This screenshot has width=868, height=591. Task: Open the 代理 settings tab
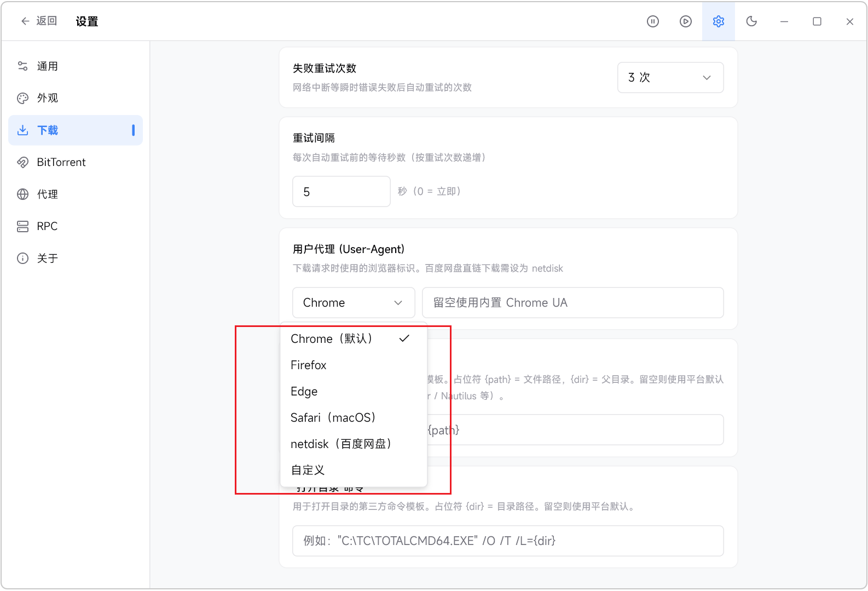(x=76, y=194)
